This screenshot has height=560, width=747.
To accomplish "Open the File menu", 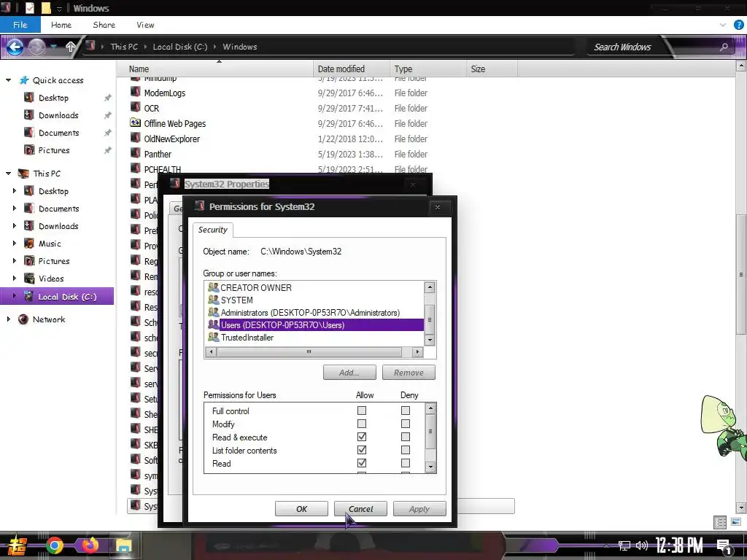I will tap(20, 25).
